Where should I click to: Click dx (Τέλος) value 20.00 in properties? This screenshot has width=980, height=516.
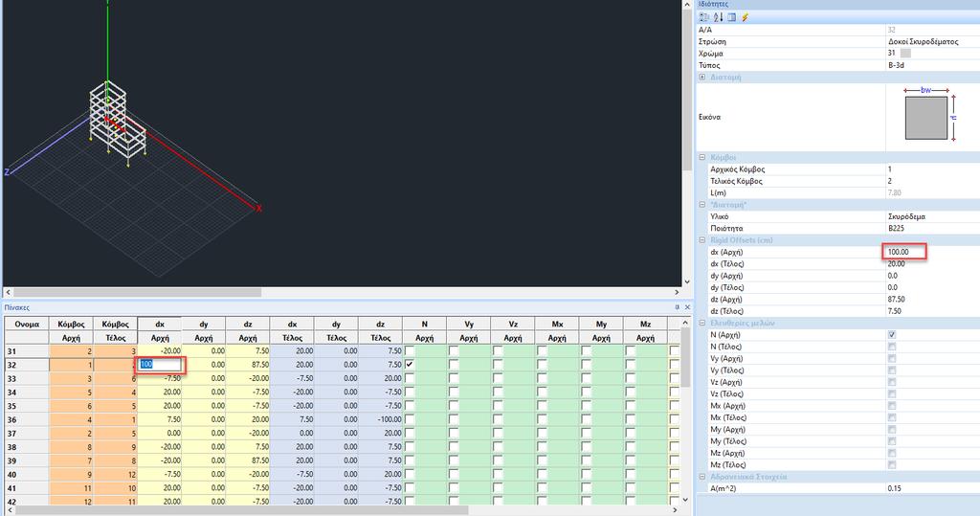click(896, 264)
